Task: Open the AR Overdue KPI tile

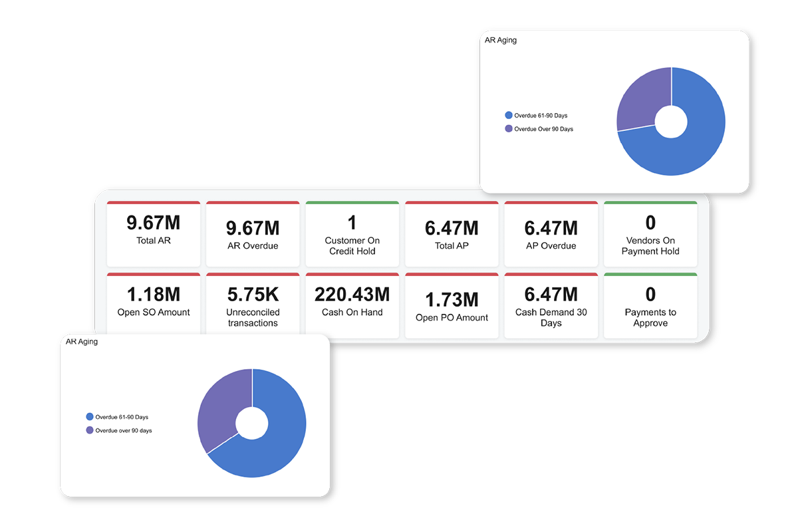Action: 253,233
